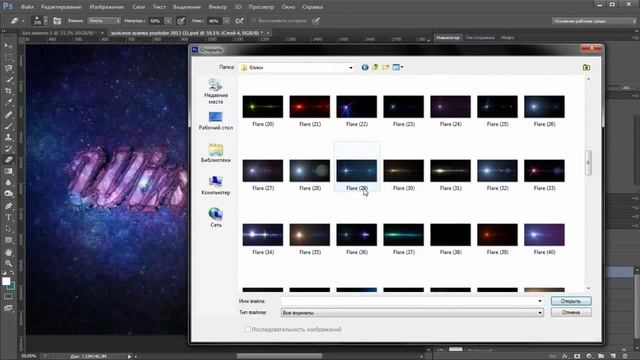Create a new adjustment layer icon
Viewport: 640px width, 360px height.
point(589,356)
